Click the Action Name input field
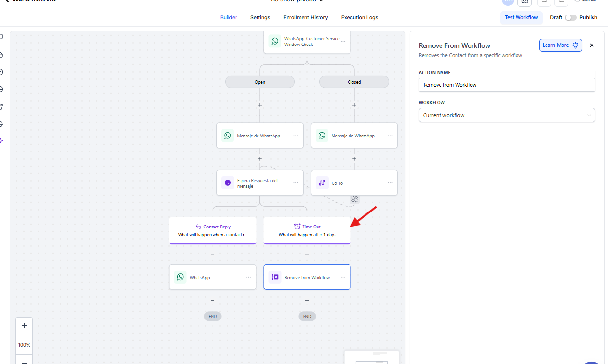Viewport: 608px width, 364px height. point(506,85)
